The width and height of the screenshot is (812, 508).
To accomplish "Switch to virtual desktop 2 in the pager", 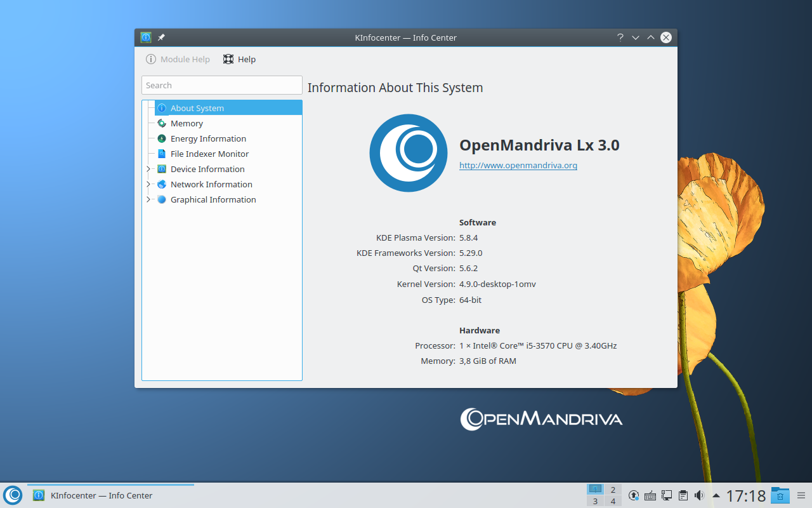I will (612, 490).
